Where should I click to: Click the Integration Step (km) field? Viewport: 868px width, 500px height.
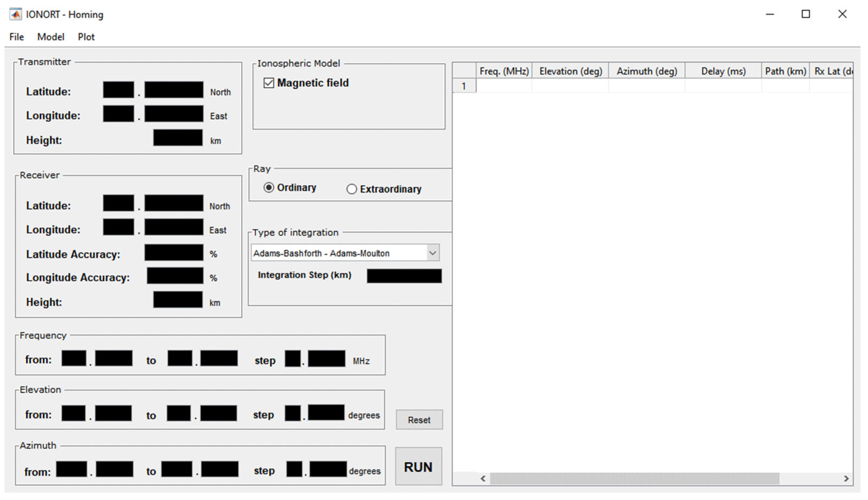[404, 276]
